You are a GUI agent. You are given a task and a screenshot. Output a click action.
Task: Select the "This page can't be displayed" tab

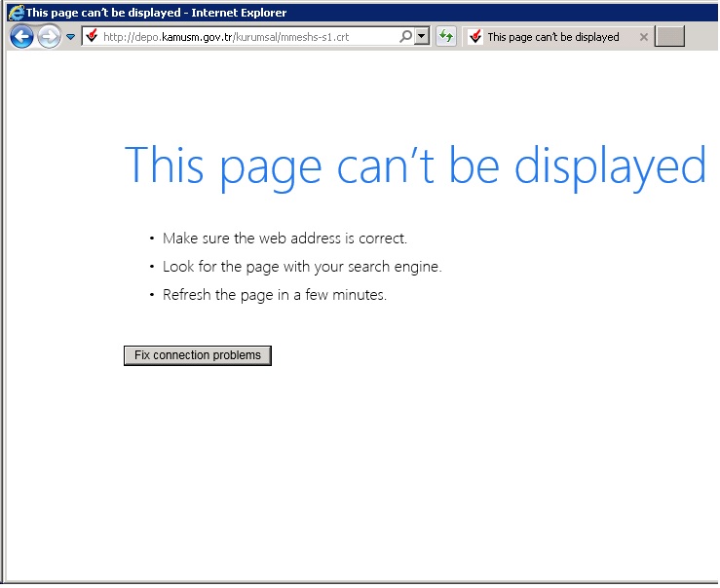click(552, 37)
